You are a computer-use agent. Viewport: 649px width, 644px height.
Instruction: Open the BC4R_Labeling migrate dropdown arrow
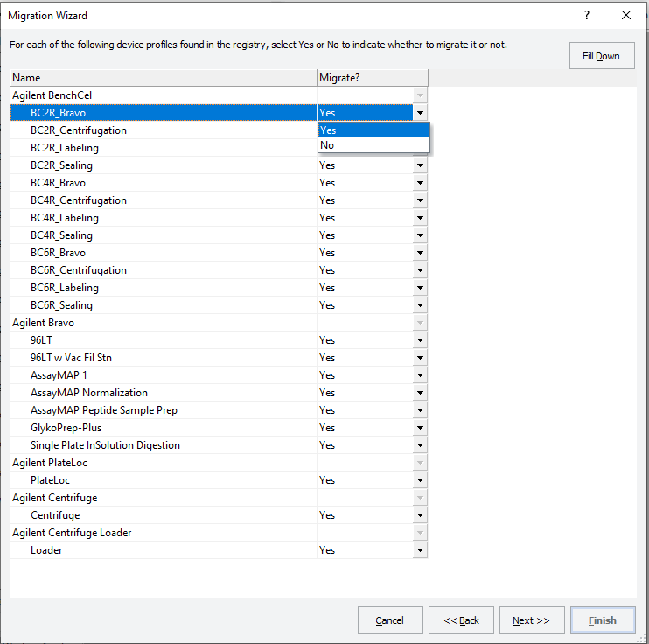click(420, 218)
